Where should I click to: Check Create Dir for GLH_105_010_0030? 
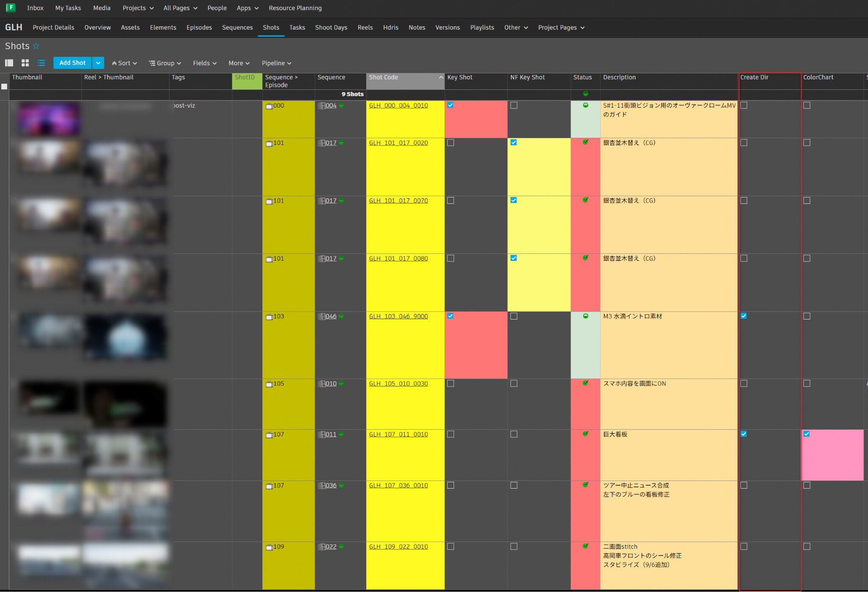(744, 384)
